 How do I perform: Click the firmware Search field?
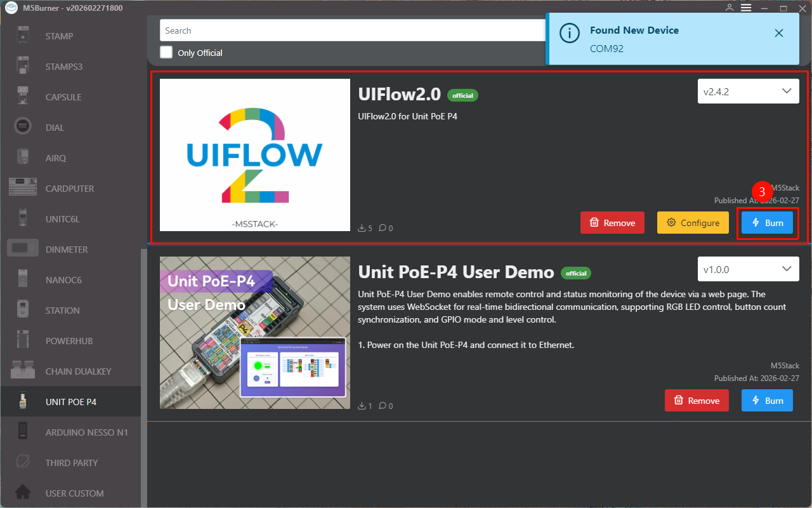[x=349, y=30]
